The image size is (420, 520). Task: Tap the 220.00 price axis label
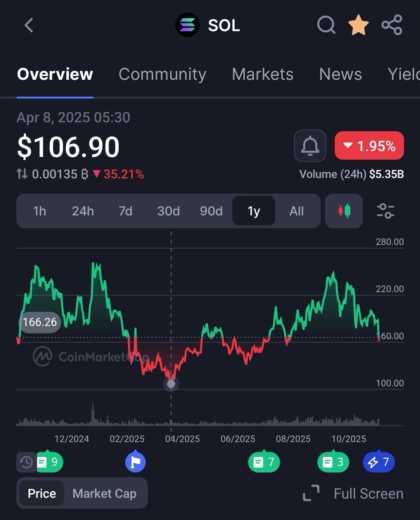coord(390,289)
